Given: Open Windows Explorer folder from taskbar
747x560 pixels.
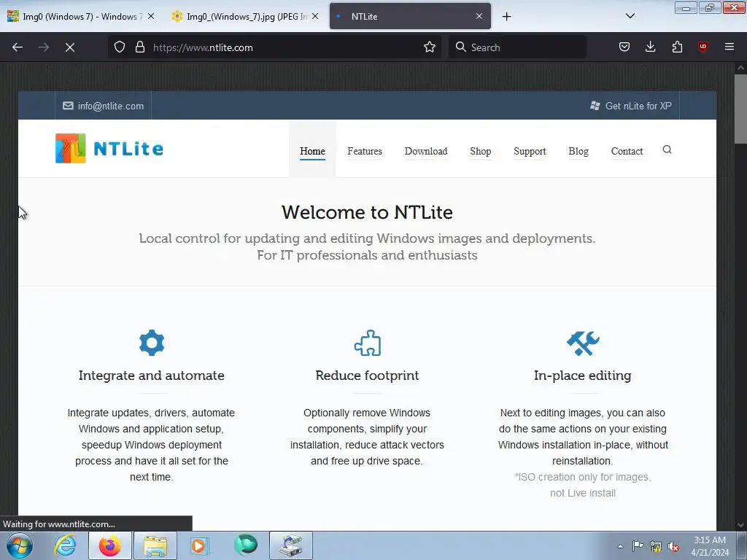Looking at the screenshot, I should tap(155, 545).
